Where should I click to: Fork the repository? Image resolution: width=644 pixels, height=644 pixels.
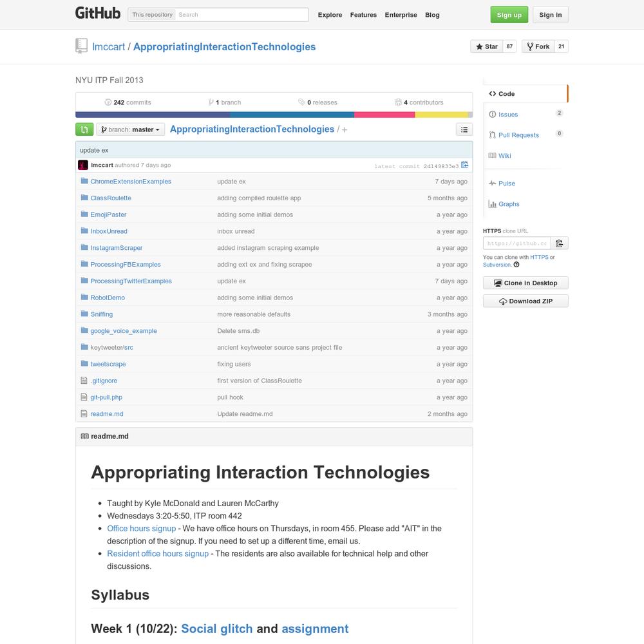538,46
